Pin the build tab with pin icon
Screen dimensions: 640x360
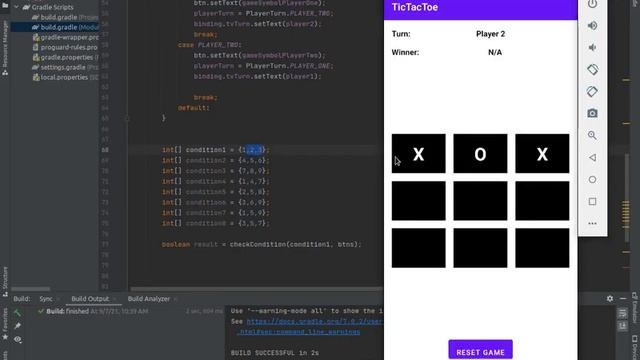(x=17, y=326)
